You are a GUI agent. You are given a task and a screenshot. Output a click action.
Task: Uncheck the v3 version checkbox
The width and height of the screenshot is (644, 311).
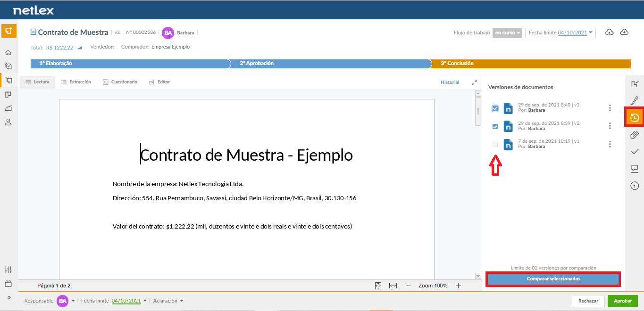[495, 108]
